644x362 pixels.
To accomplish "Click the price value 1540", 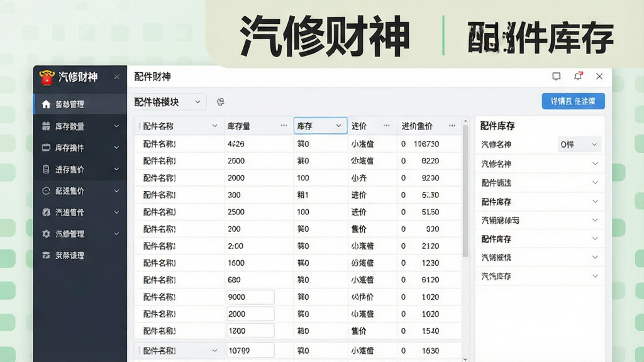I will tap(430, 331).
